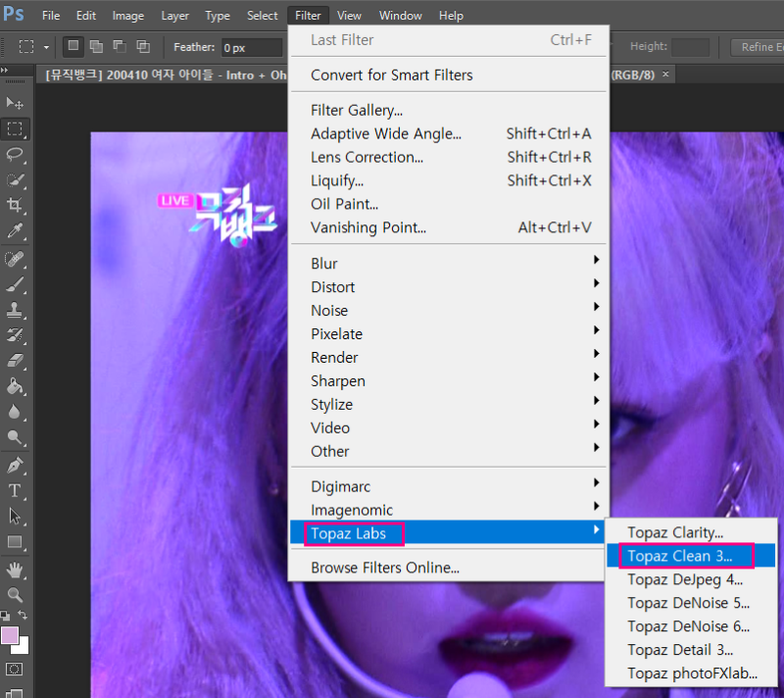The image size is (784, 698).
Task: Select the Brush tool
Action: coord(15,284)
